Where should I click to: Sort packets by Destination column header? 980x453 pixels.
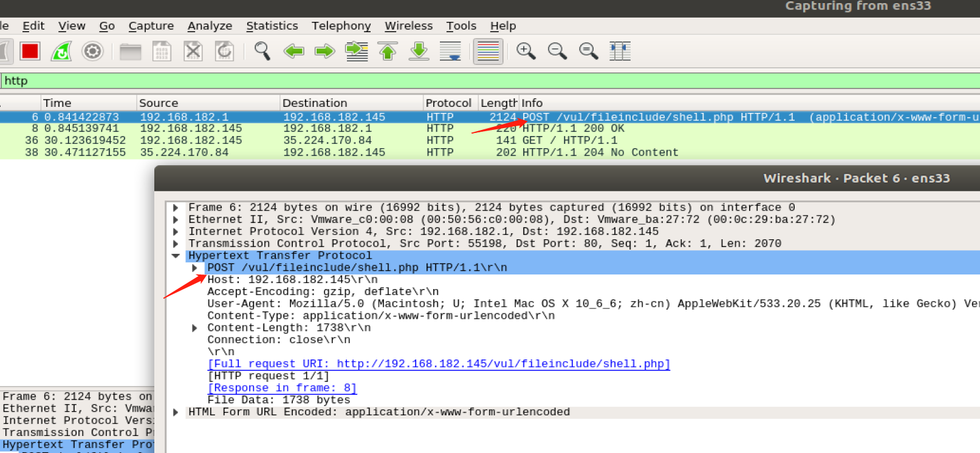pos(351,103)
